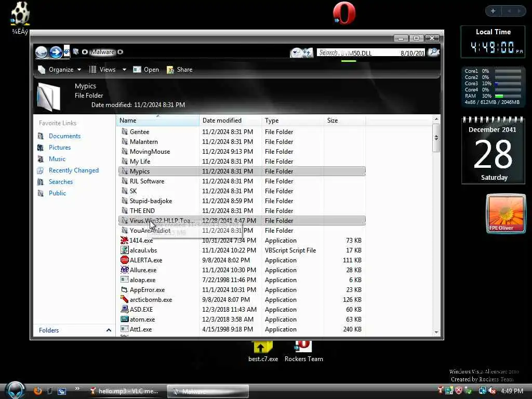Click the alcaul.vbs script icon
This screenshot has width=532, height=399.
(x=124, y=250)
